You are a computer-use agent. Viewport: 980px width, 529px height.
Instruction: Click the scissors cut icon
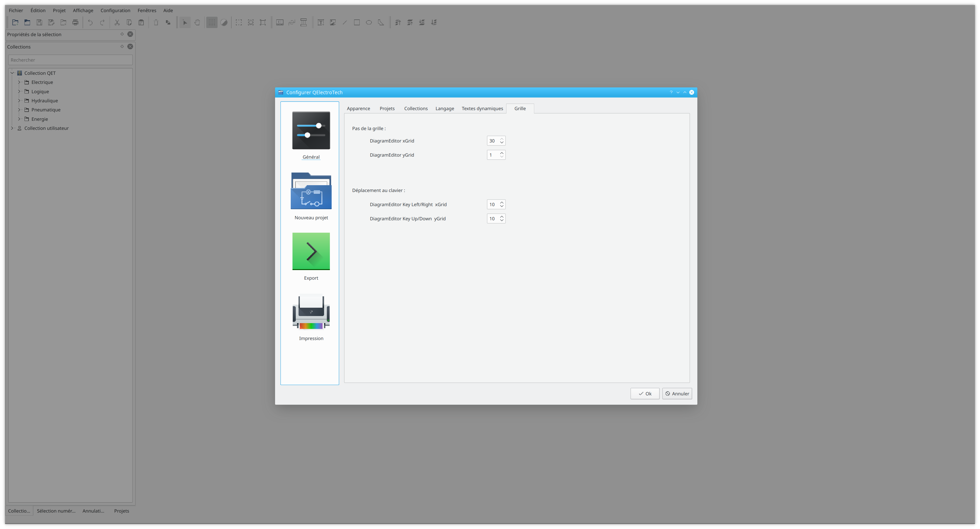(117, 22)
